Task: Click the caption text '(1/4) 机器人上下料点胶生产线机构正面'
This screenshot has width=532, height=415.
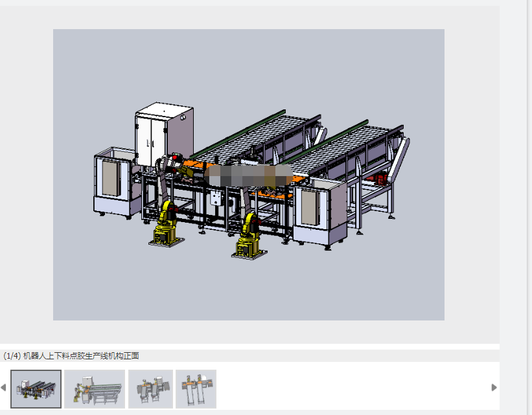Action: coord(71,355)
